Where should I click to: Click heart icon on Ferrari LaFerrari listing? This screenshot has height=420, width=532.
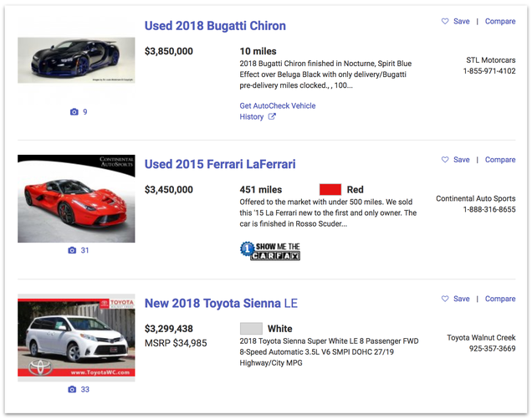tap(445, 160)
